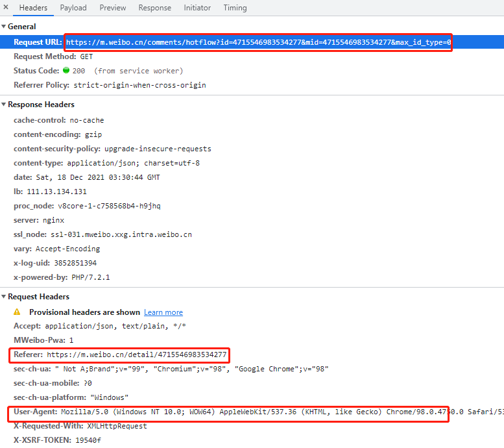
Task: Select the MWeibo-Pwa header row
Action: click(43, 340)
